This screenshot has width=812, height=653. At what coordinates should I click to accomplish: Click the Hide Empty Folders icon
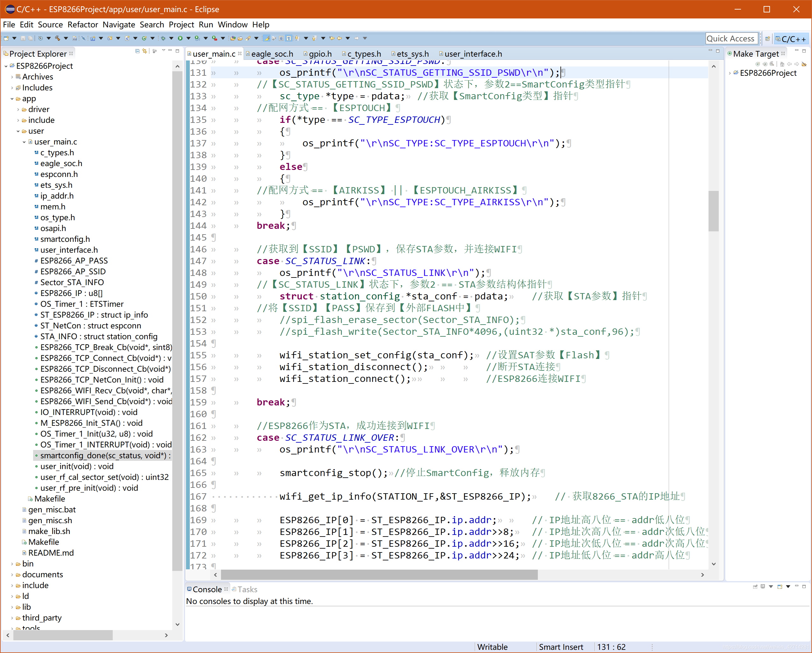click(x=804, y=64)
